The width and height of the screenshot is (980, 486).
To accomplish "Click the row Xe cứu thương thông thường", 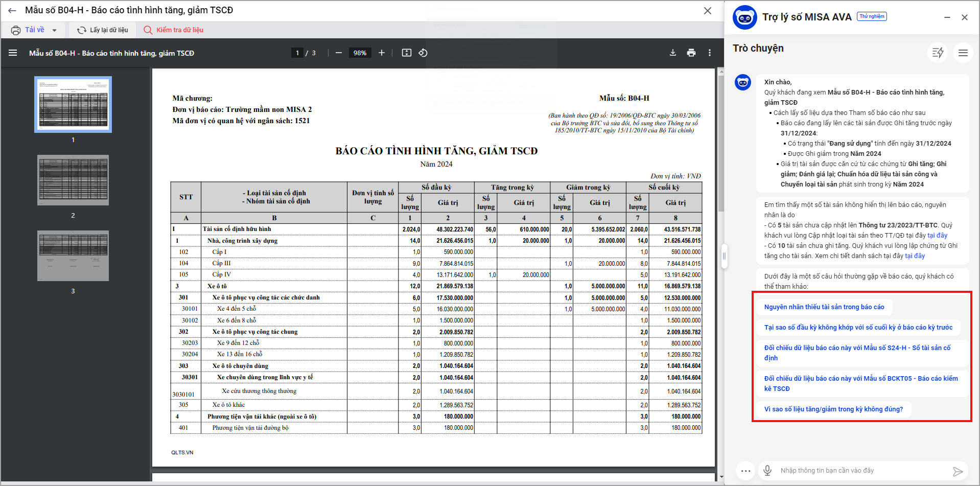I will (x=436, y=391).
